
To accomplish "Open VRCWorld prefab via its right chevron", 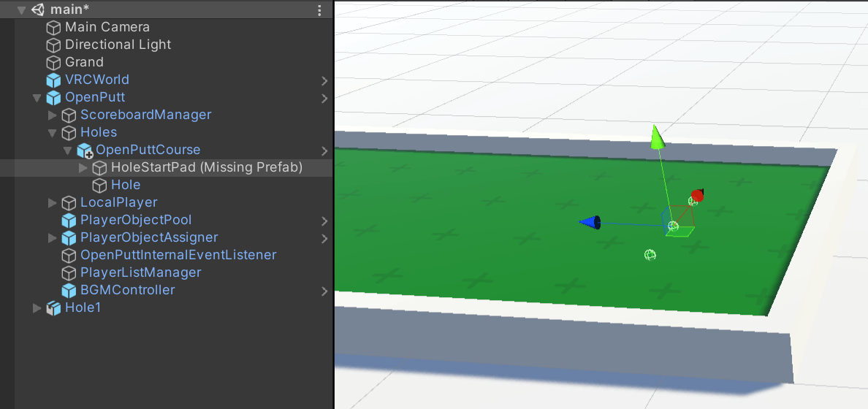I will pyautogui.click(x=324, y=81).
